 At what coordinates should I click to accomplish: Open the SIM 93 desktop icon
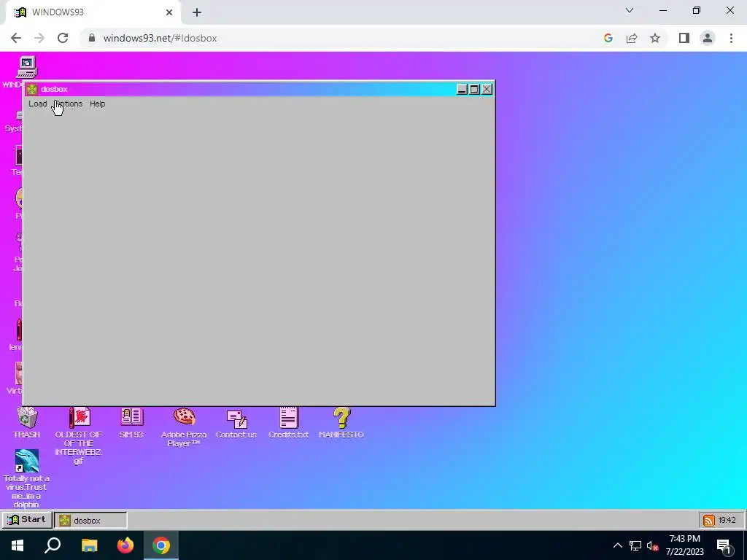[131, 423]
